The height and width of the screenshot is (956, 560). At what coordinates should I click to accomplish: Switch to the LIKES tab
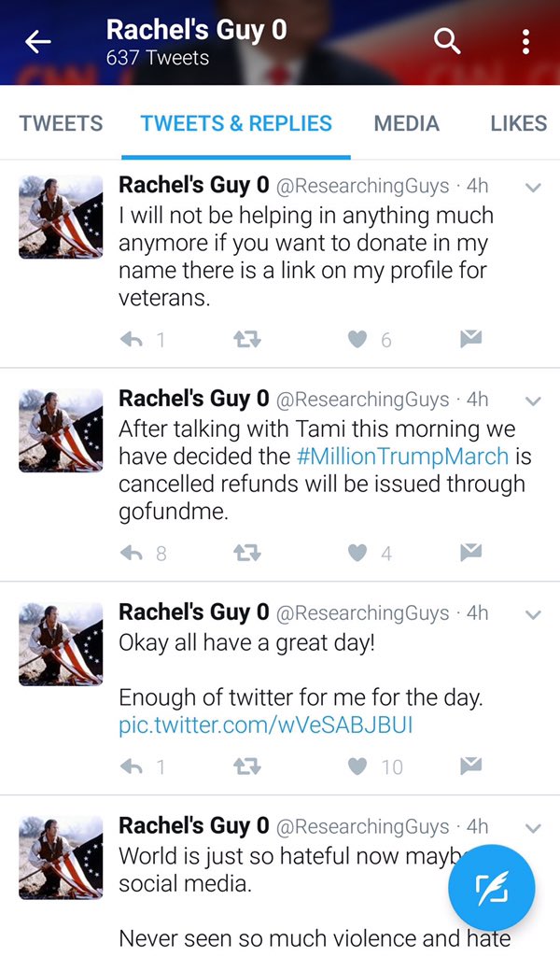[x=518, y=123]
